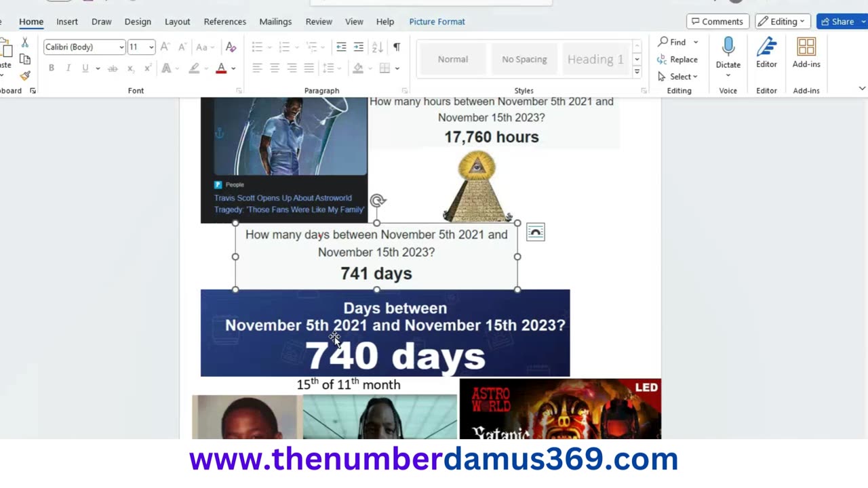
Task: Apply strikethrough formatting
Action: coord(113,68)
